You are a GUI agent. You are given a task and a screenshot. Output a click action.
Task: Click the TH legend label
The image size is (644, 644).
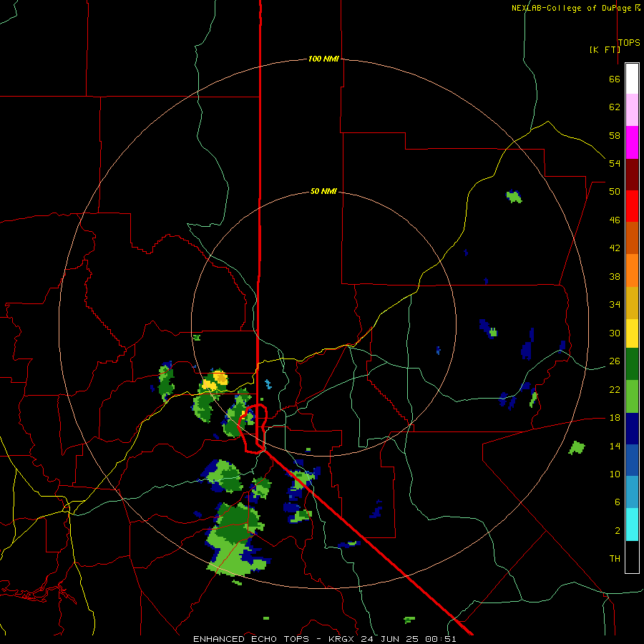tap(615, 559)
